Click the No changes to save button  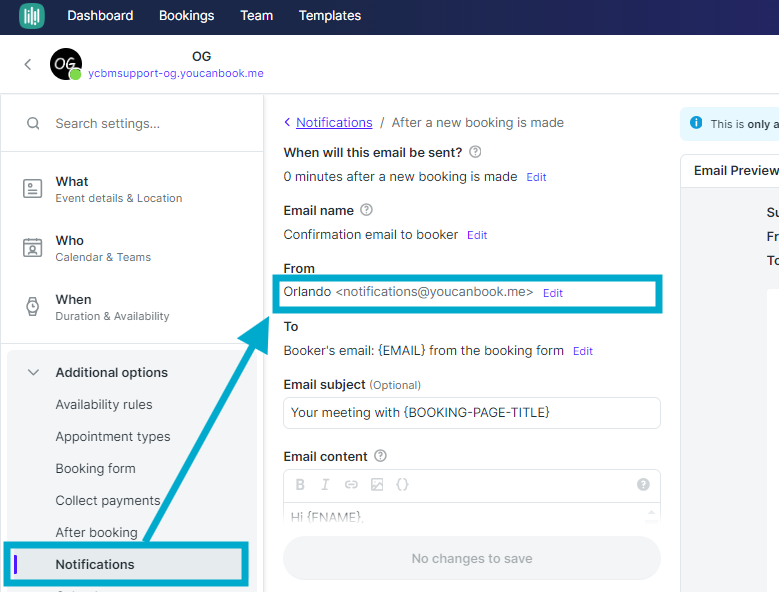pos(472,558)
